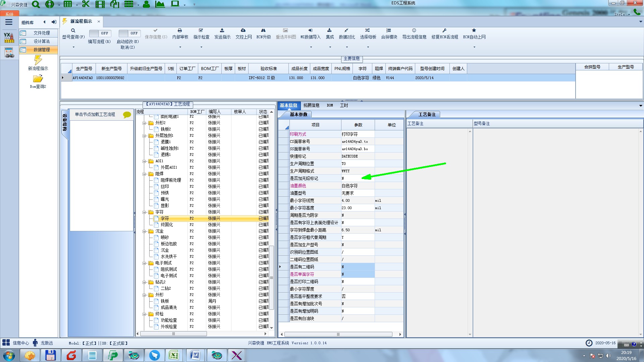Viewport: 644px width, 362px height.
Task: Collapse the 电子测试 tree folder
Action: 144,263
